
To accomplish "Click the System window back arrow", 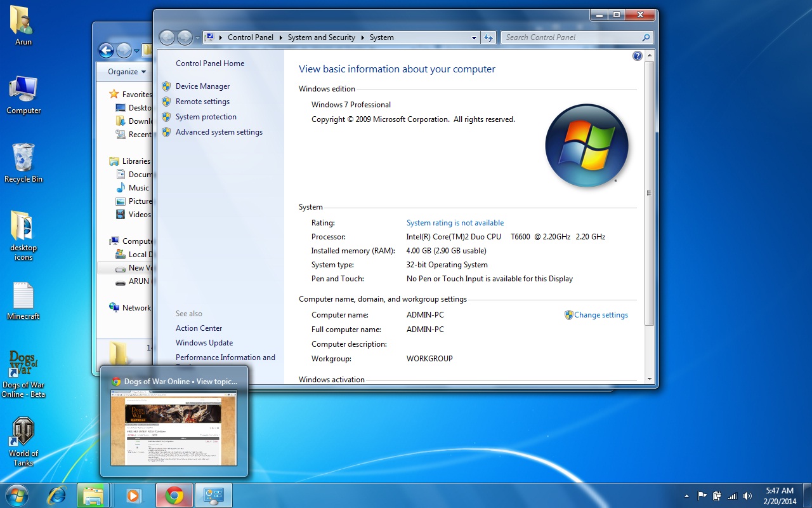I will [x=167, y=37].
